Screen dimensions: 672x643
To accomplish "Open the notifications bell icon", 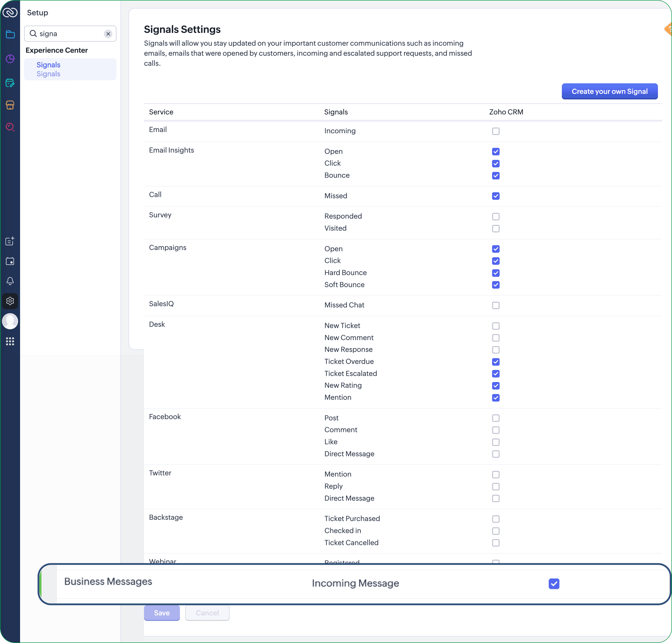I will click(10, 281).
